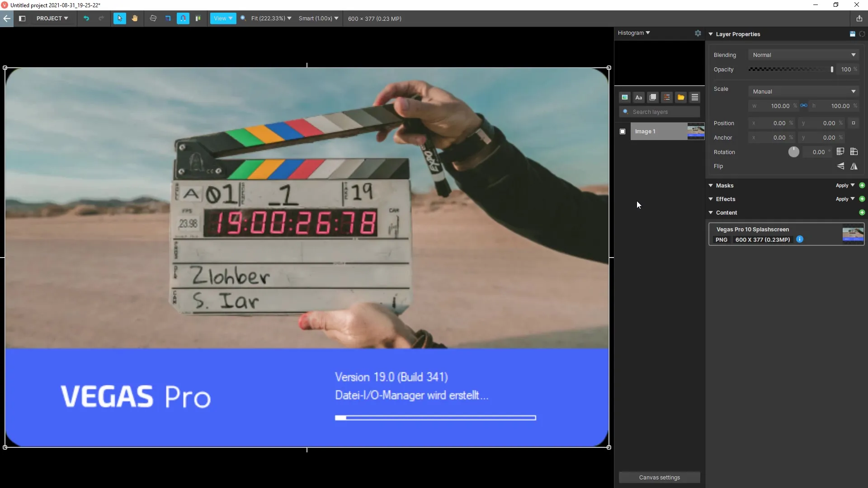Expand the Masks section
The image size is (868, 488).
[711, 185]
